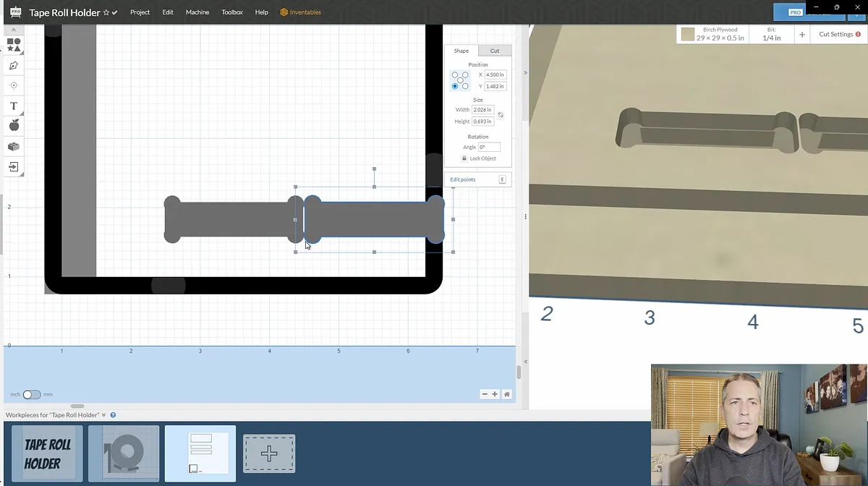Screen dimensions: 868x486
Task: Open the icon library apple button
Action: [x=13, y=126]
